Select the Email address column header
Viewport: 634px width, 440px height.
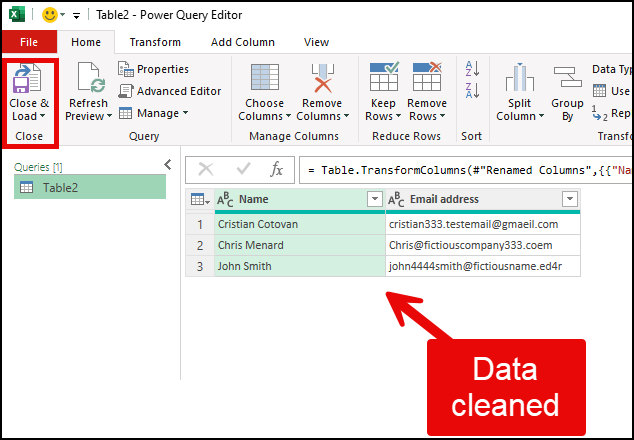(483, 199)
